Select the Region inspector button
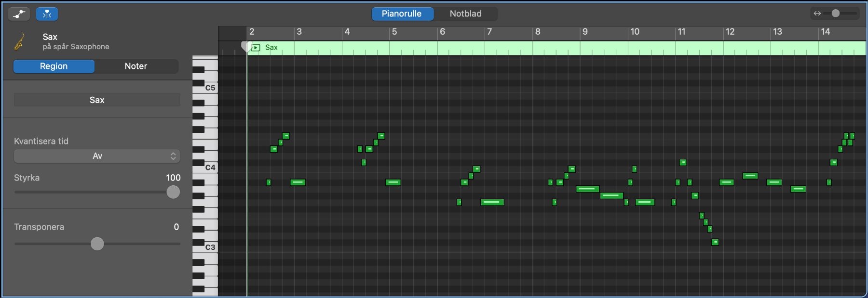Screen dimensions: 868x298 (x=54, y=66)
